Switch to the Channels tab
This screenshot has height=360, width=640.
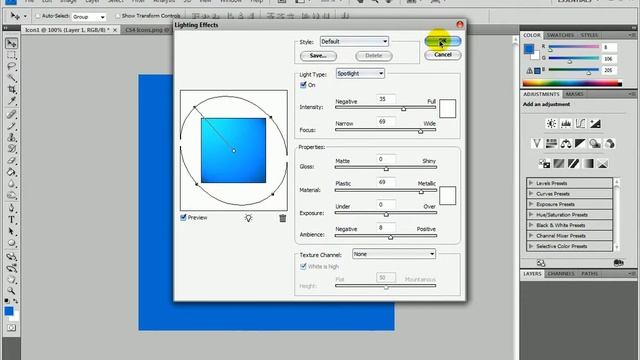click(x=561, y=273)
